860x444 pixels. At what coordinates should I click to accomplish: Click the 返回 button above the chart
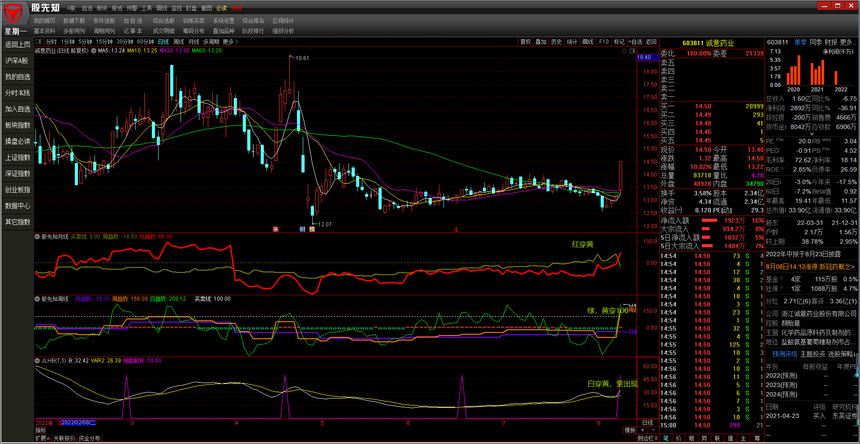(651, 42)
